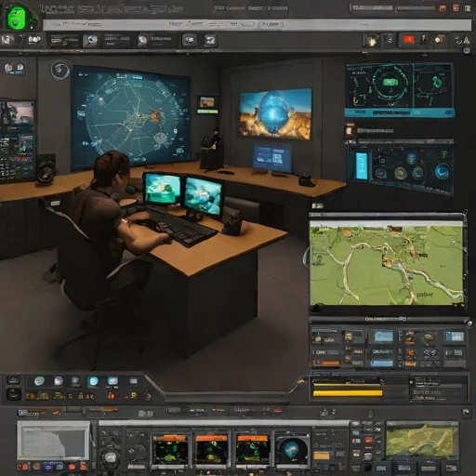The width and height of the screenshot is (476, 476).
Task: Click the glowing cyan orb icon
Action: [93, 381]
